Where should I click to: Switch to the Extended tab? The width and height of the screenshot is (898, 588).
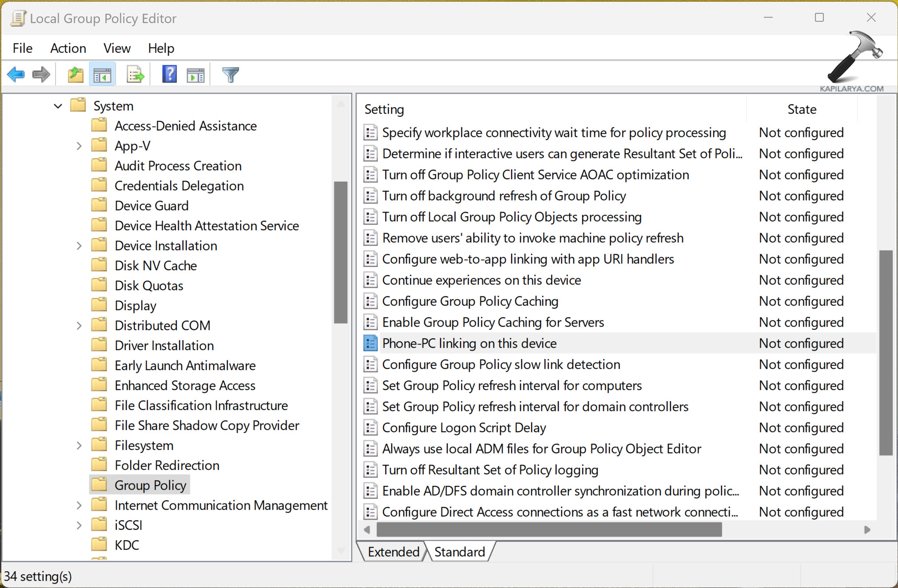[x=393, y=552]
